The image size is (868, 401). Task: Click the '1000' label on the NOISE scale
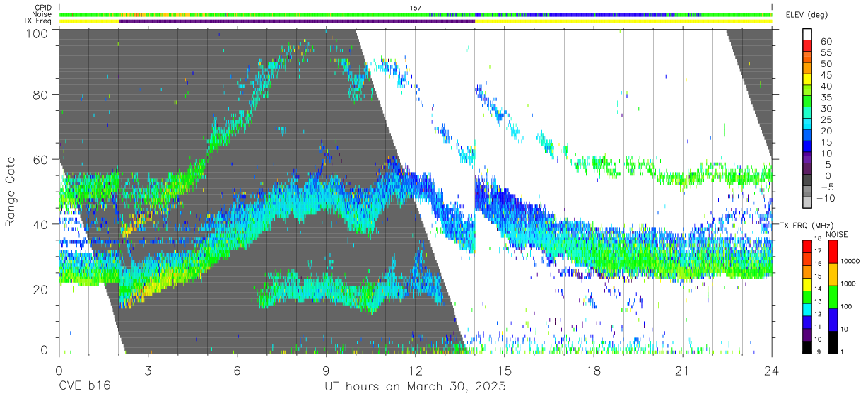click(848, 285)
